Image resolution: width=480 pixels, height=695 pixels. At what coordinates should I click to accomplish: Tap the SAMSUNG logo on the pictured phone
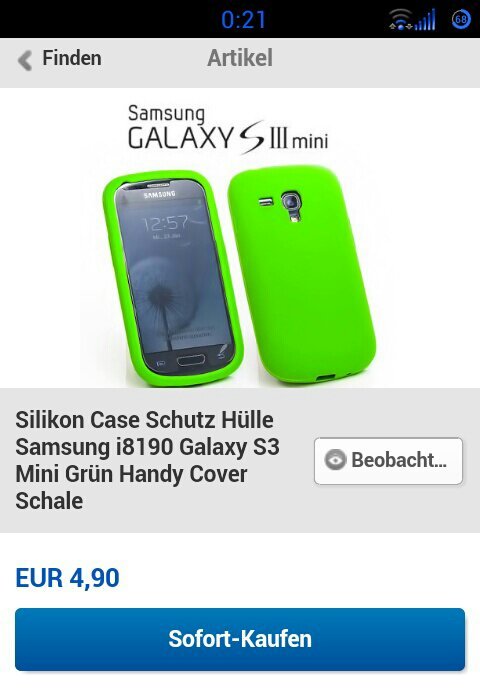tap(160, 194)
